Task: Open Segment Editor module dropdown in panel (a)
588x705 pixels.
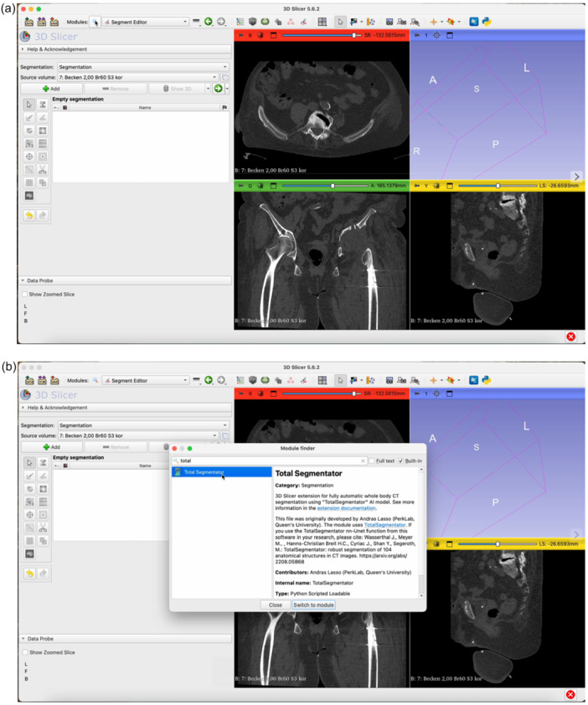Action: point(145,22)
